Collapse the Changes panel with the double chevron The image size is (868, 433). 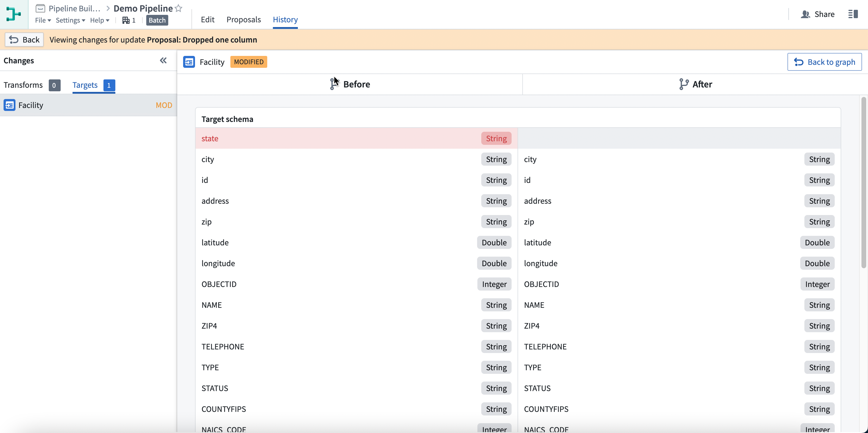[163, 60]
